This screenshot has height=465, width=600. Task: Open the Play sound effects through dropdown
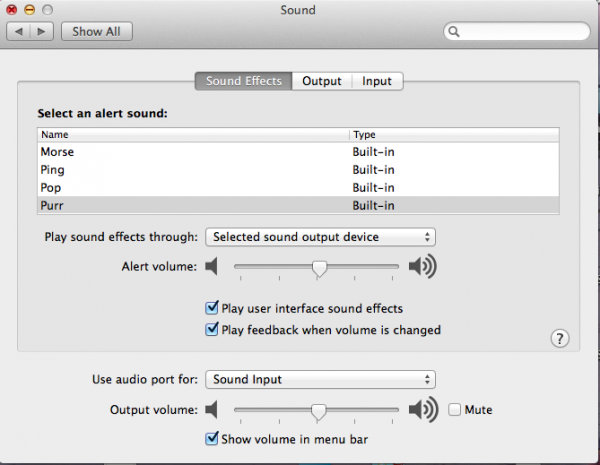[320, 237]
